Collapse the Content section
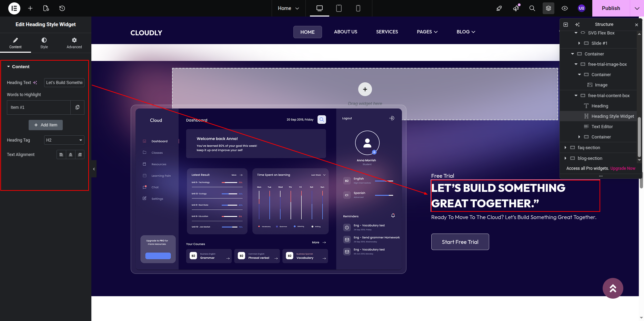The image size is (644, 321). coord(18,67)
